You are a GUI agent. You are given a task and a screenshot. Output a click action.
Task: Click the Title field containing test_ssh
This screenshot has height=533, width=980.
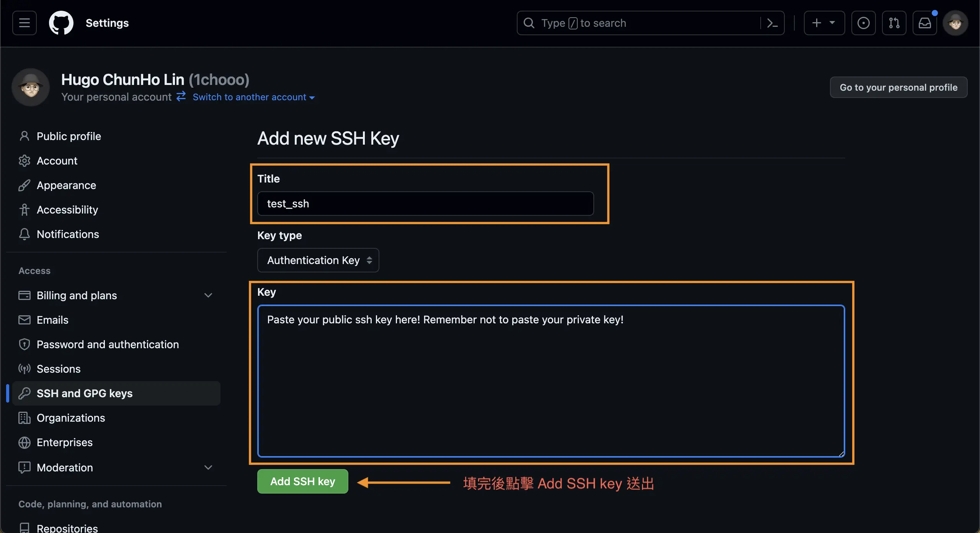[x=425, y=204]
